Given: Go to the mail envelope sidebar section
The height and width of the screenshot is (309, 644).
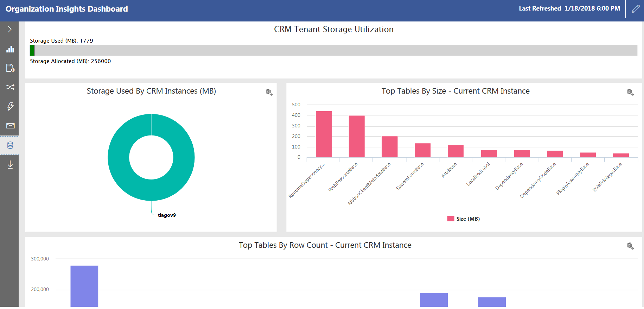Looking at the screenshot, I should (x=10, y=126).
